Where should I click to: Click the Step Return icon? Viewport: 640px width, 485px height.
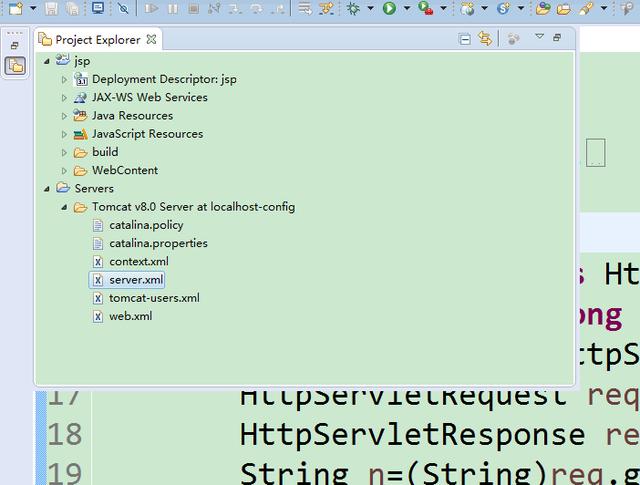(x=278, y=8)
